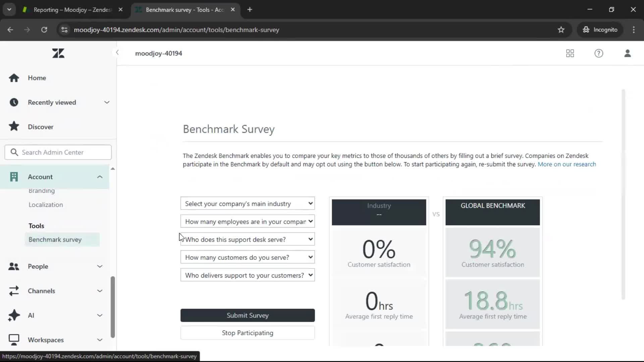
Task: Click the Recently viewed clock icon
Action: 14,102
